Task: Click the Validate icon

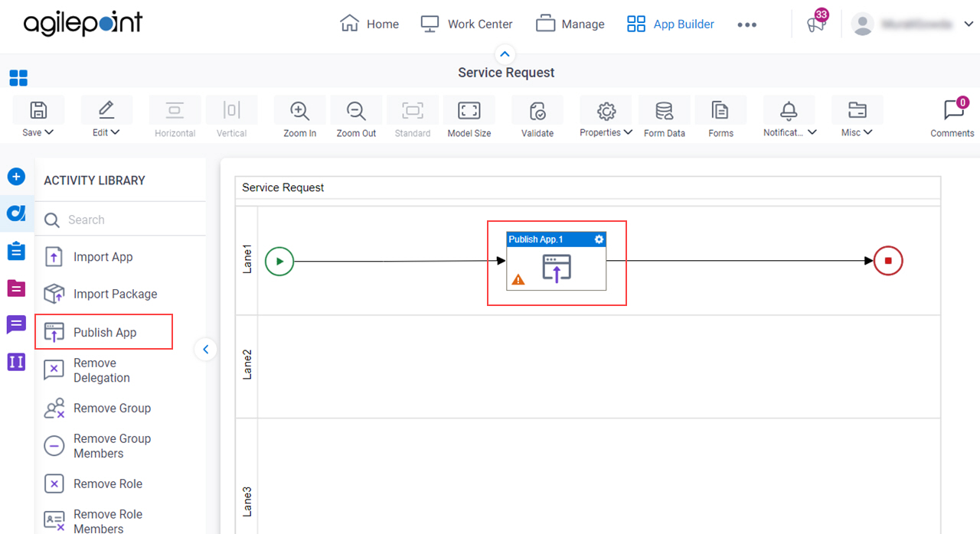Action: pyautogui.click(x=537, y=111)
